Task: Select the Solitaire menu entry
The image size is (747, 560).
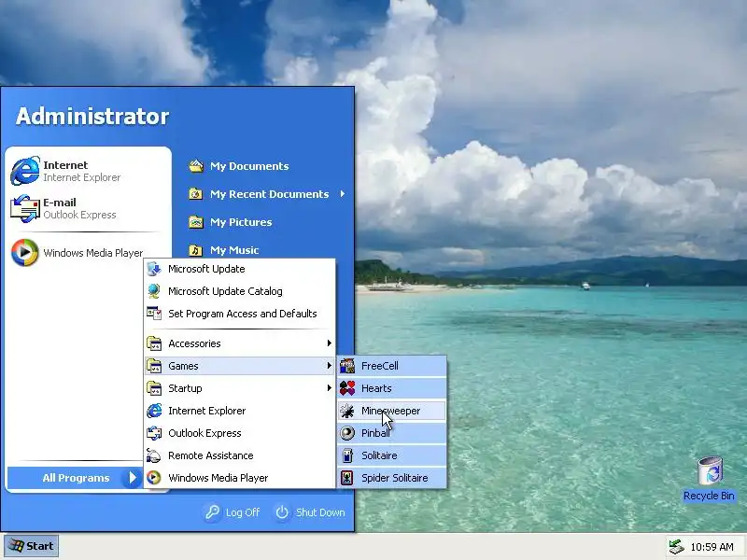Action: (392, 455)
